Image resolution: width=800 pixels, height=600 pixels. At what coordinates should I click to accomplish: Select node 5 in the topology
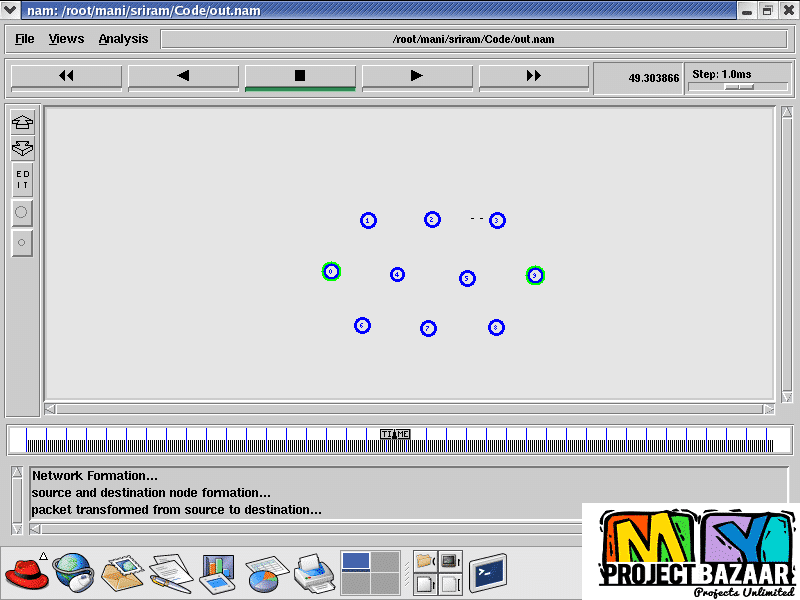(467, 278)
